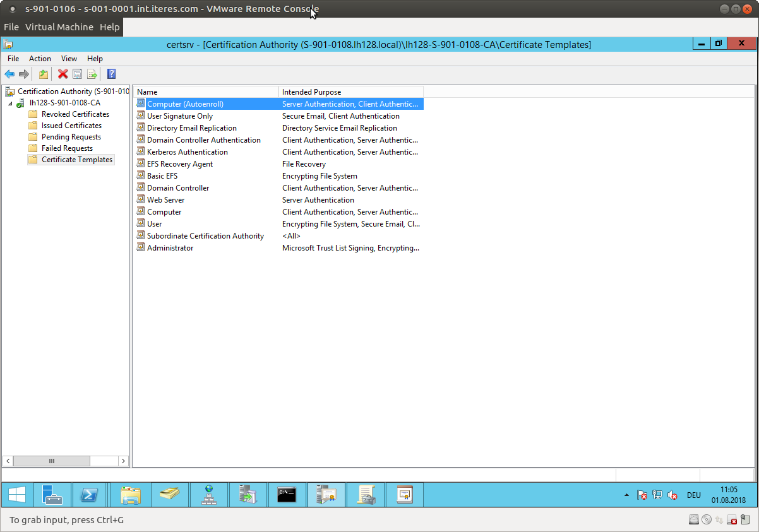759x532 pixels.
Task: Click the VMware disconnected device status icon
Action: (732, 520)
